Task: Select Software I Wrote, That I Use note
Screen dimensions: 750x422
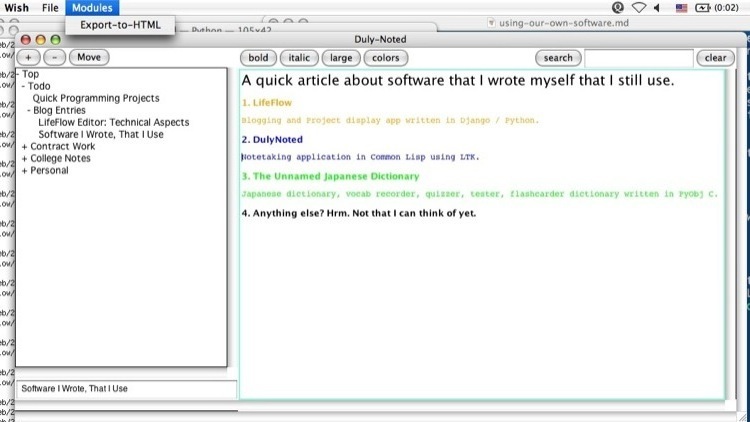Action: (101, 134)
